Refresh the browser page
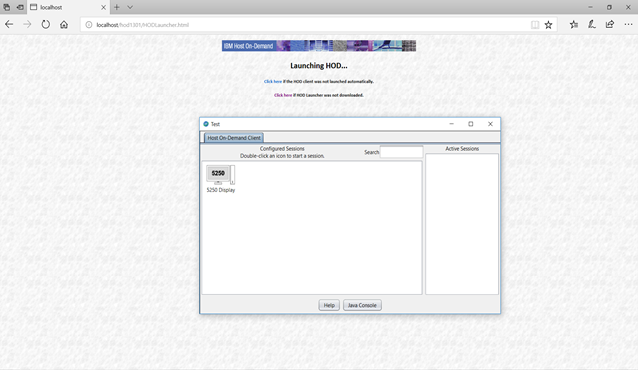Image resolution: width=638 pixels, height=370 pixels. [46, 24]
